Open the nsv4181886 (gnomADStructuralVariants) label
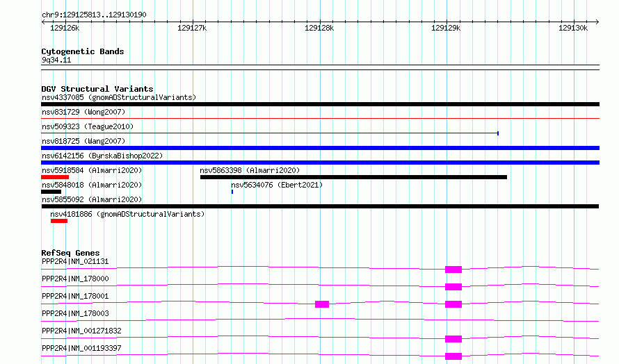This screenshot has height=364, width=619. click(x=127, y=214)
